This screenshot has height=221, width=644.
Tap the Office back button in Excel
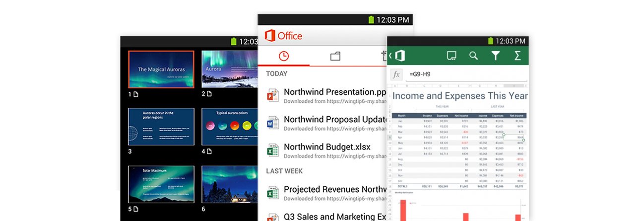coord(397,56)
